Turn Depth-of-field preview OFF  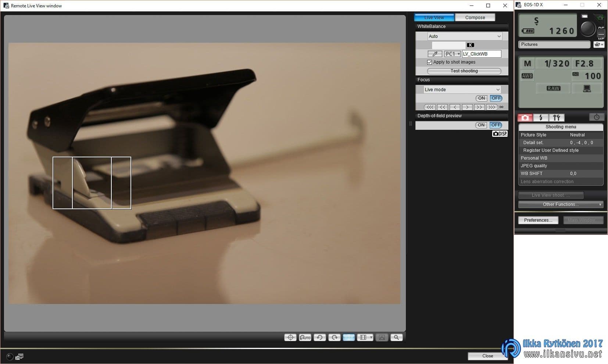(496, 125)
